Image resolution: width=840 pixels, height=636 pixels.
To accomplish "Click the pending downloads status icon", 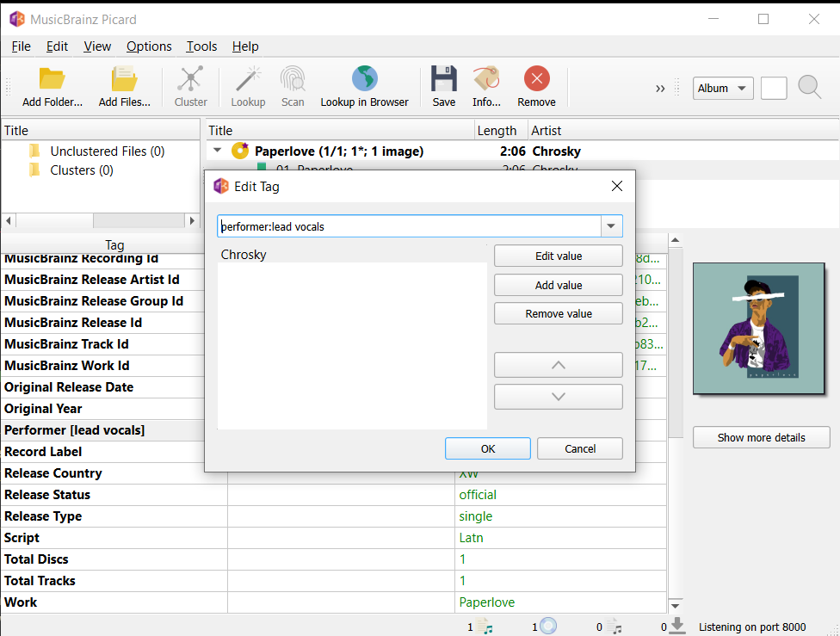I will click(677, 626).
